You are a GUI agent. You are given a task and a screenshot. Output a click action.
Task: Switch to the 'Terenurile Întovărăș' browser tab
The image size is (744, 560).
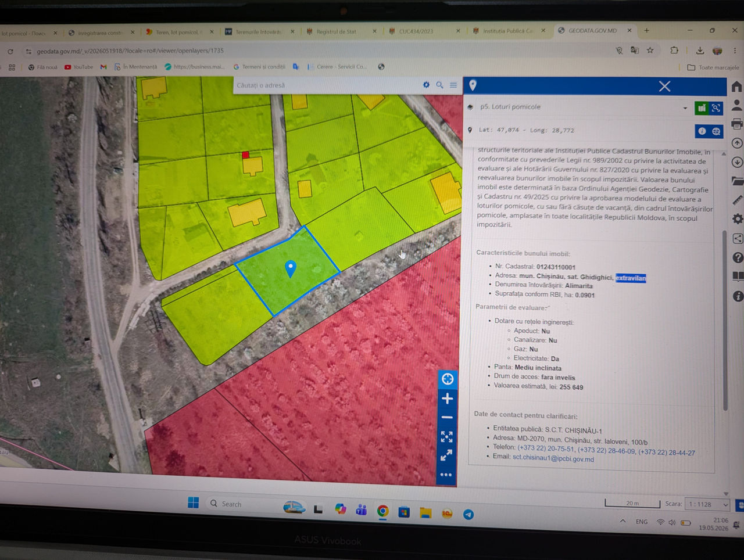pyautogui.click(x=259, y=32)
